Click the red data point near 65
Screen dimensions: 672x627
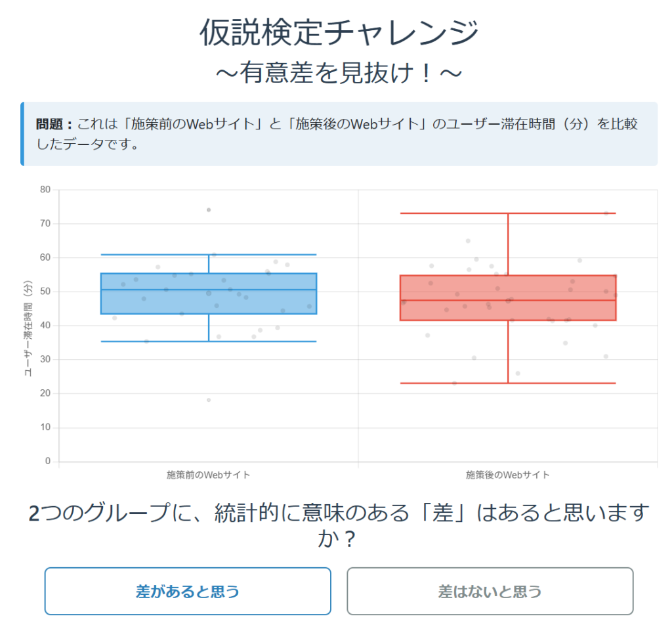pos(468,240)
